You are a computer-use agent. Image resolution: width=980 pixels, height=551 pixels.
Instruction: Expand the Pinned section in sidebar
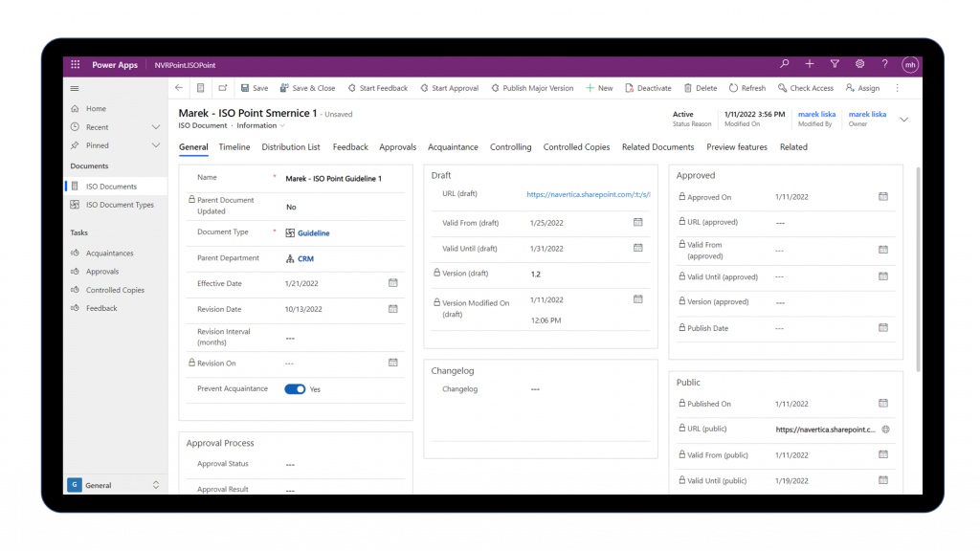pos(156,145)
